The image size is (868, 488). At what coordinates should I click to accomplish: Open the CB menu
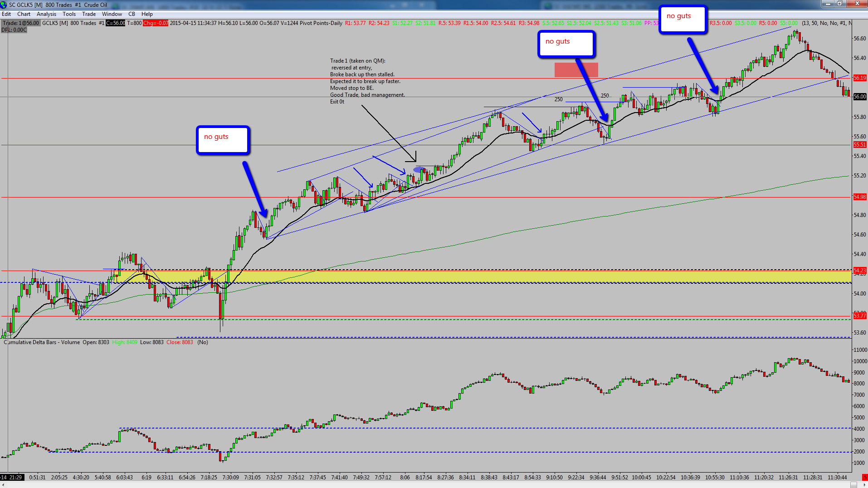[132, 14]
